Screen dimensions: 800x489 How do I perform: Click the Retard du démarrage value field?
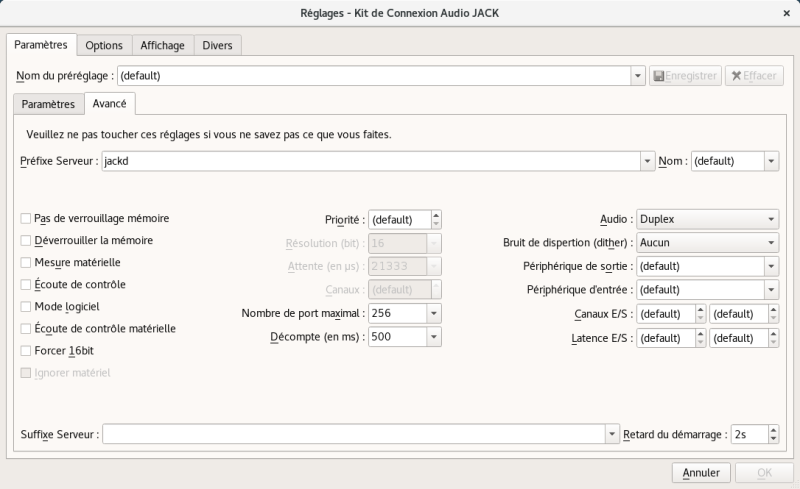click(x=749, y=434)
